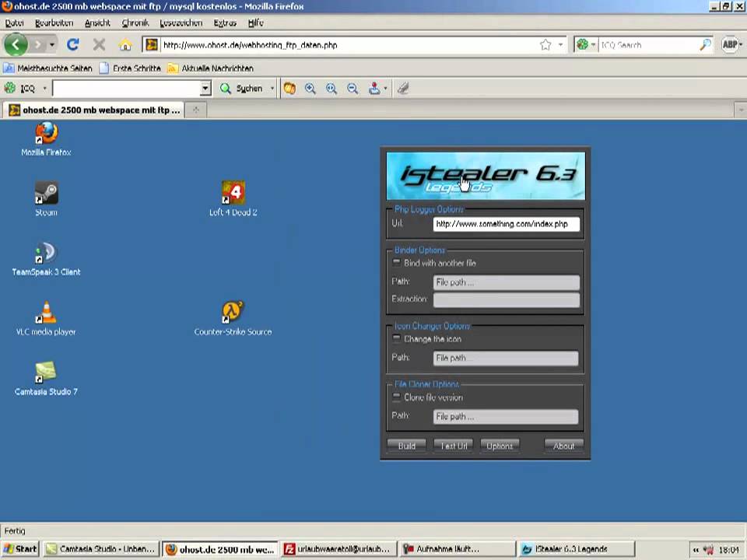Image resolution: width=747 pixels, height=560 pixels.
Task: Open the Ansicht menu
Action: point(97,23)
